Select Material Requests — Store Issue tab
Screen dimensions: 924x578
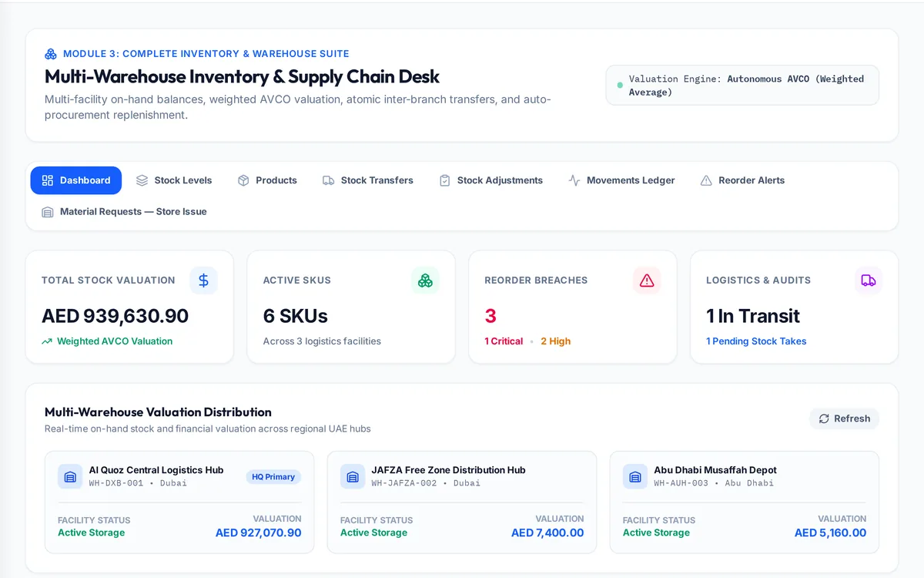[124, 212]
